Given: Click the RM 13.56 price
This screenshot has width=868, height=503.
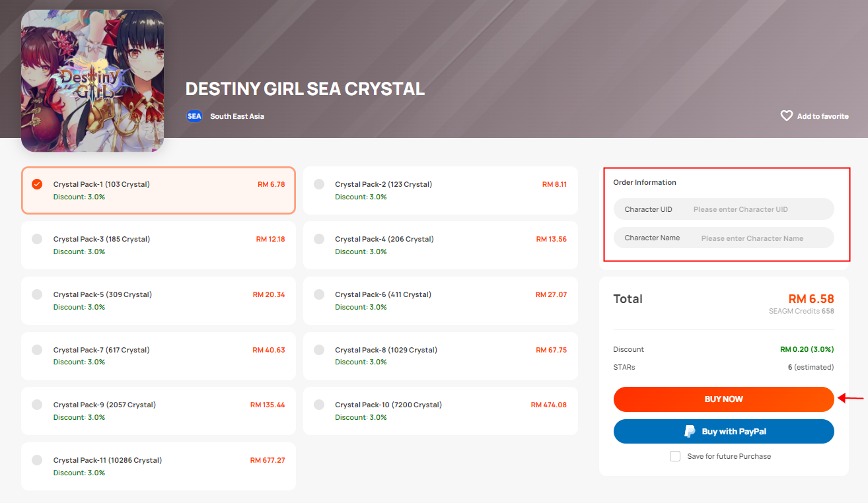Looking at the screenshot, I should (552, 239).
